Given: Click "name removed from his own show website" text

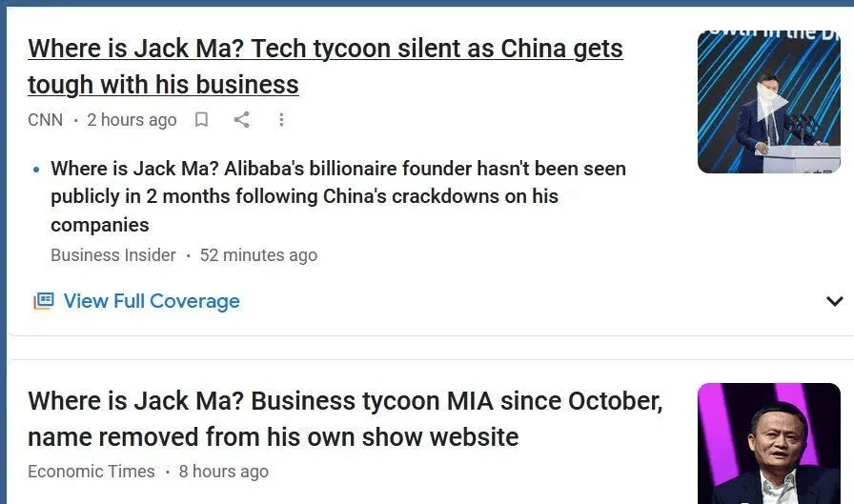Looking at the screenshot, I should point(274,437).
